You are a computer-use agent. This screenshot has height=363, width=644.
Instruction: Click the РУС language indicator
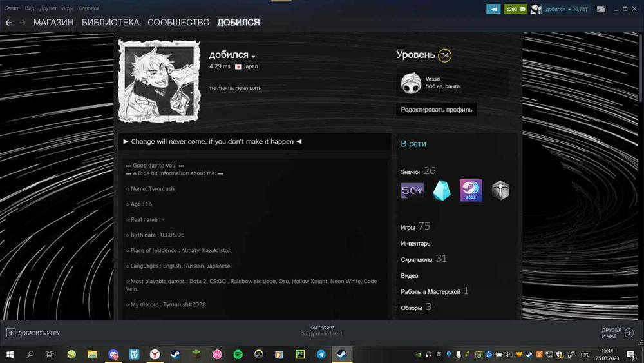(585, 355)
